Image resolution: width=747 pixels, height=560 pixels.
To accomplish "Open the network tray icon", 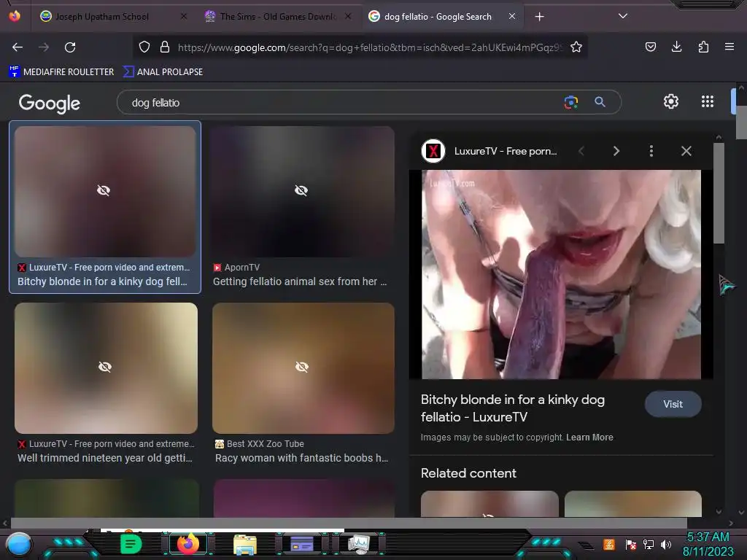I will click(x=649, y=544).
